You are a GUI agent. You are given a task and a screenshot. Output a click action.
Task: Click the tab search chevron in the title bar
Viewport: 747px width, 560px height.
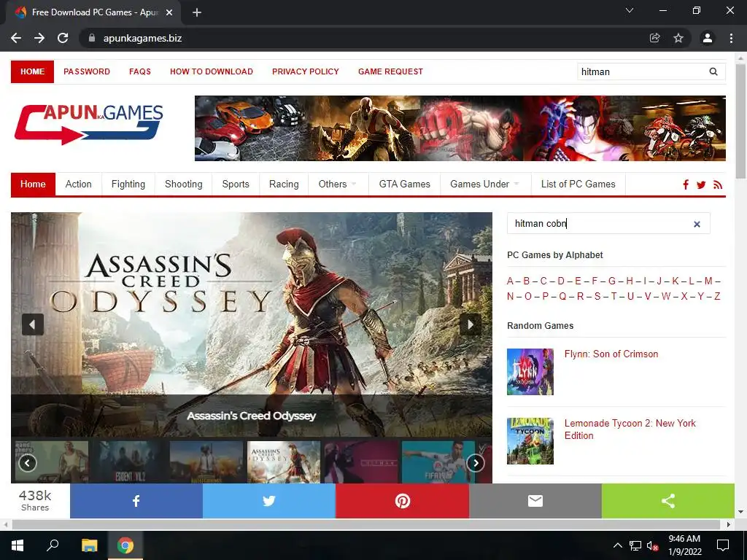[x=630, y=10]
